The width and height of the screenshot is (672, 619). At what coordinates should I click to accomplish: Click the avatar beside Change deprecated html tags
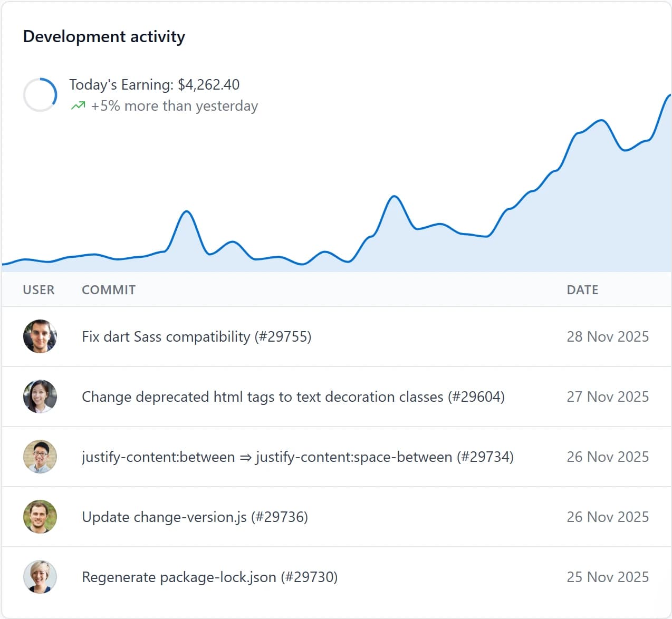40,396
